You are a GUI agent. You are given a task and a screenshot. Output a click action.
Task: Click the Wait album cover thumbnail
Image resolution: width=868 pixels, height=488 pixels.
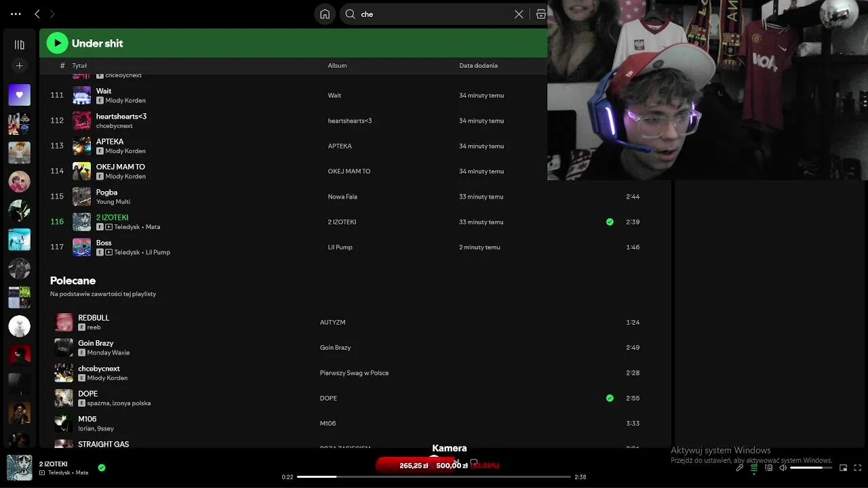81,95
